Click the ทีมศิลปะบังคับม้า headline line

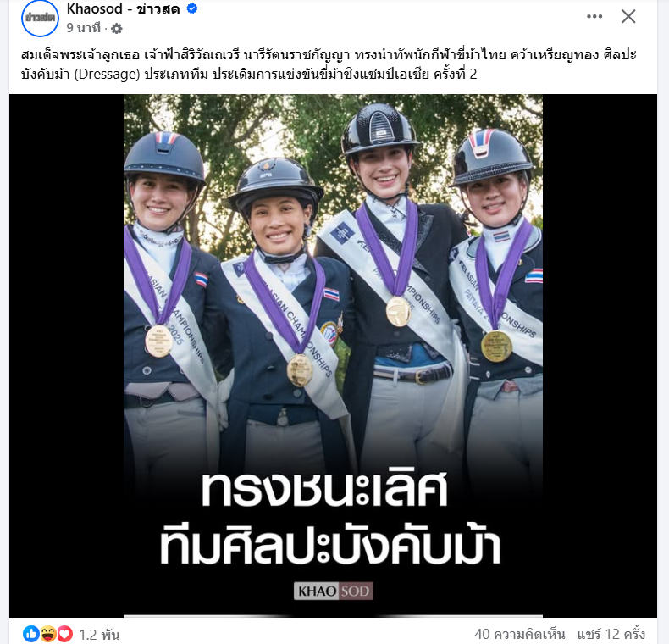click(x=330, y=546)
